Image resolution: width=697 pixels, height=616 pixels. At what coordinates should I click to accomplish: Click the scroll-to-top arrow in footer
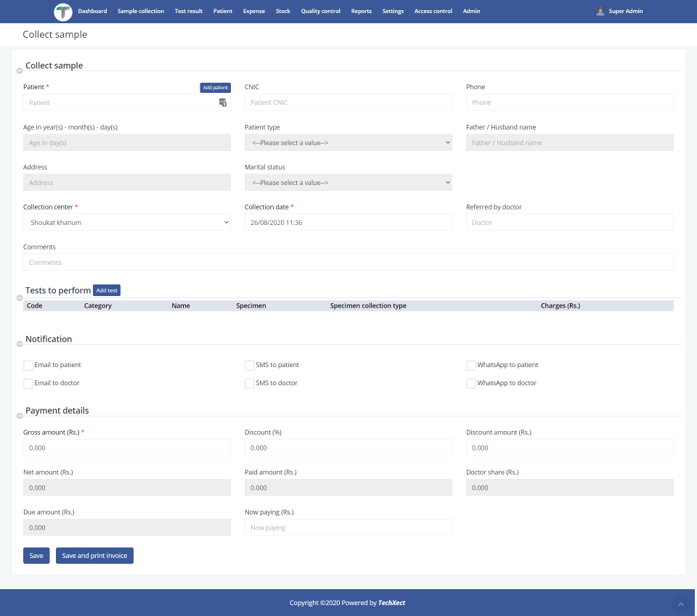click(680, 604)
